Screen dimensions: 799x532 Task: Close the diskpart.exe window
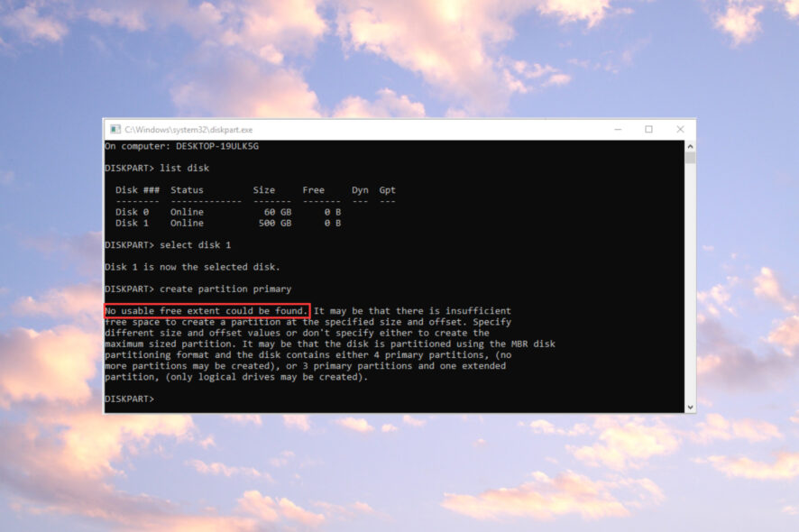pos(680,130)
